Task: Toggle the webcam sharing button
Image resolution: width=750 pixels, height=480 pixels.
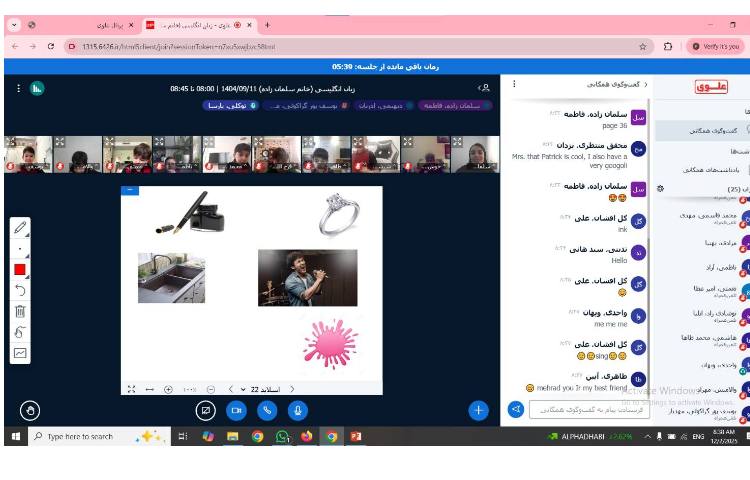Action: pyautogui.click(x=237, y=410)
